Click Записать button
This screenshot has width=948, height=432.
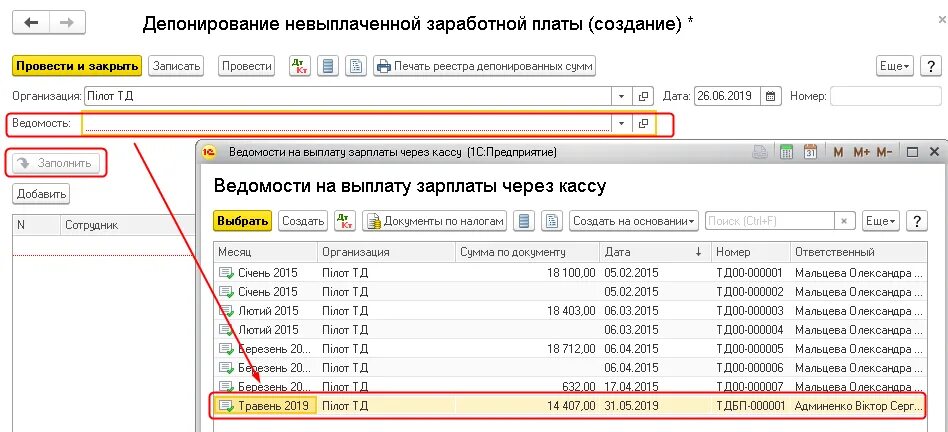tap(177, 66)
